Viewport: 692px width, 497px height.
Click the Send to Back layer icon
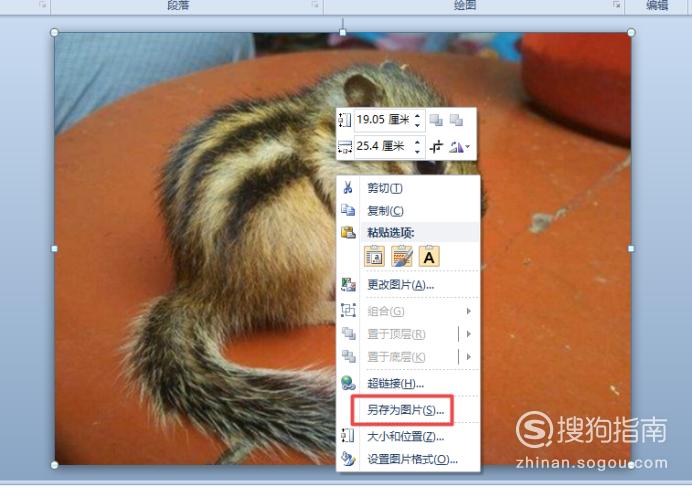pyautogui.click(x=348, y=356)
